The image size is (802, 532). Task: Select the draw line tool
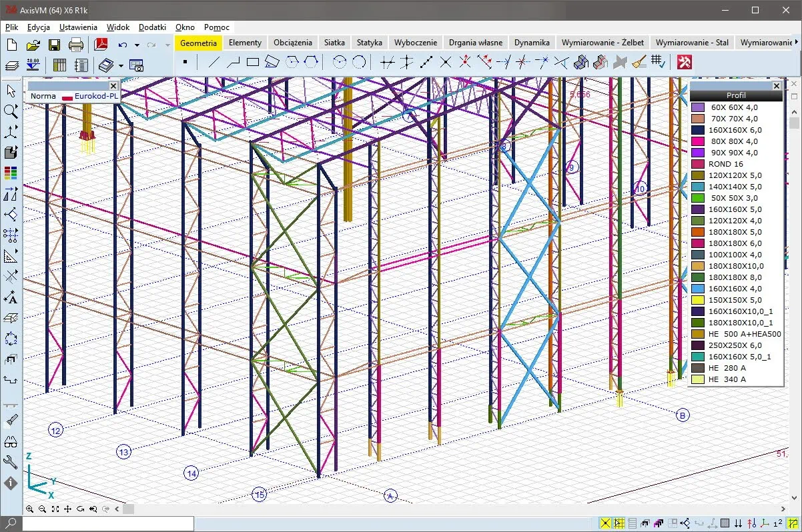214,63
